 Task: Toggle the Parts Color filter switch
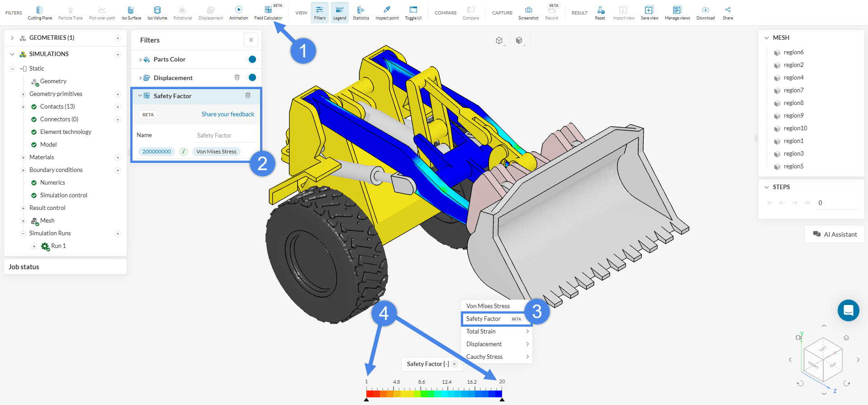251,59
